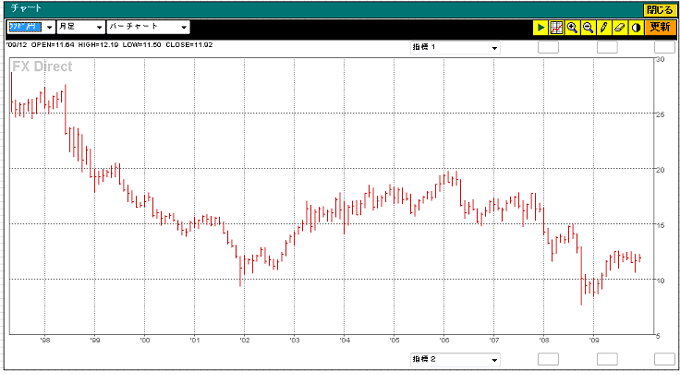Click the yellow 閉じる close button
This screenshot has height=375, width=680.
click(x=660, y=10)
